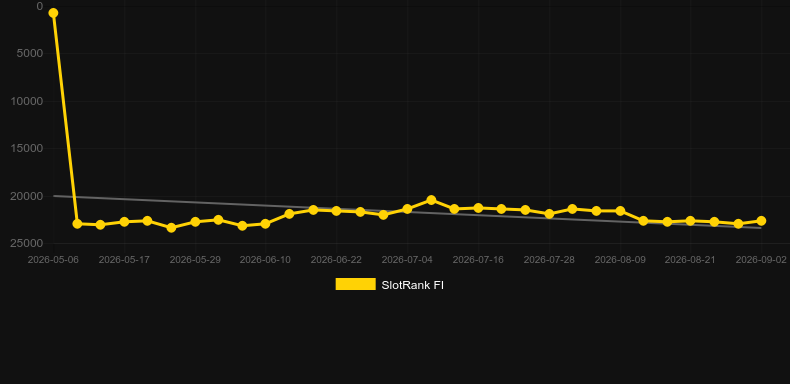Click the 2026-05-06 x-axis date label
The width and height of the screenshot is (790, 384).
(x=53, y=260)
